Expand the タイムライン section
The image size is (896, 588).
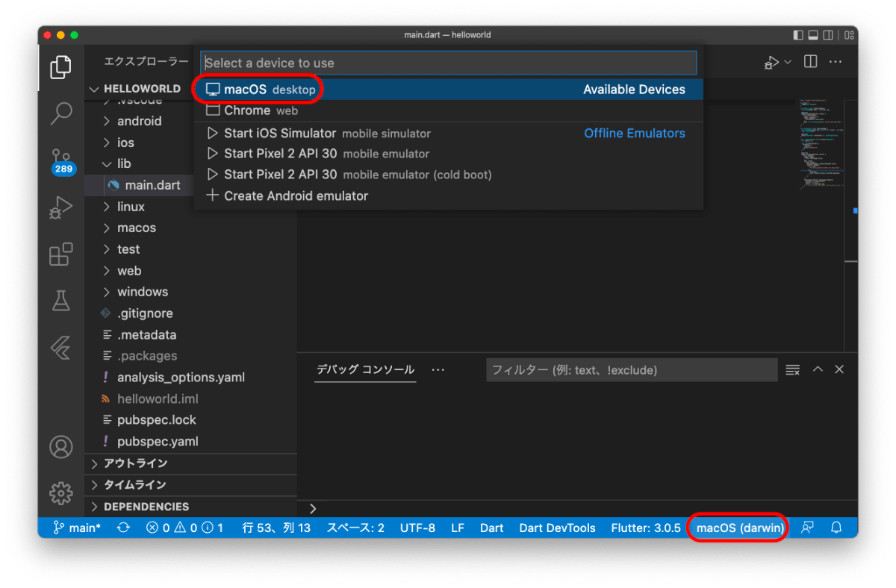coord(190,485)
